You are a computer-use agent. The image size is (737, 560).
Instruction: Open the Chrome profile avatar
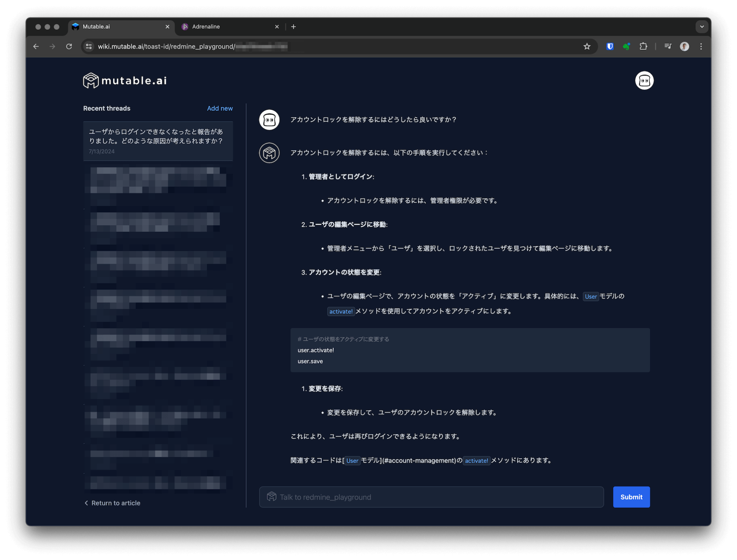point(684,46)
